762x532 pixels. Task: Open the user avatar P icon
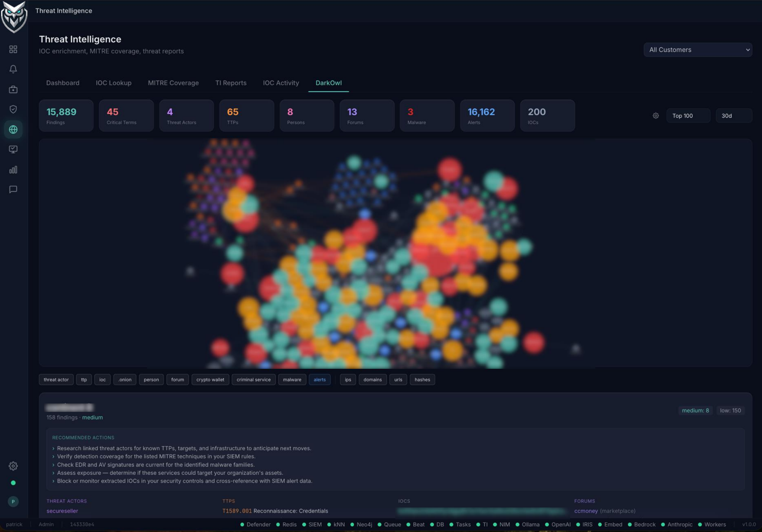point(13,502)
